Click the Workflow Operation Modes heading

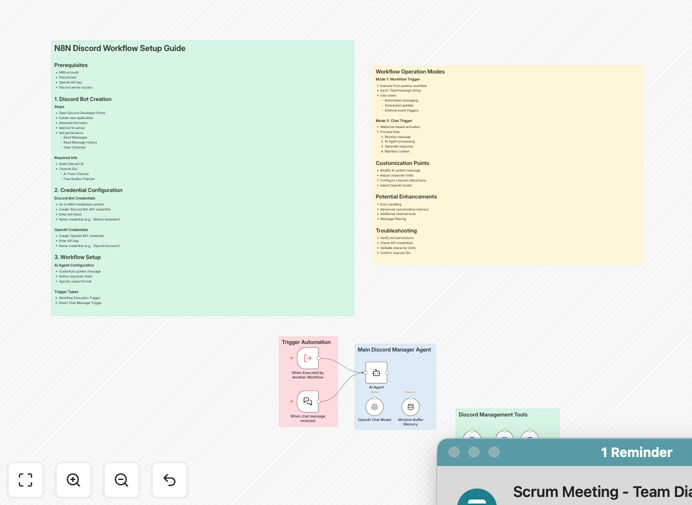[x=410, y=72]
